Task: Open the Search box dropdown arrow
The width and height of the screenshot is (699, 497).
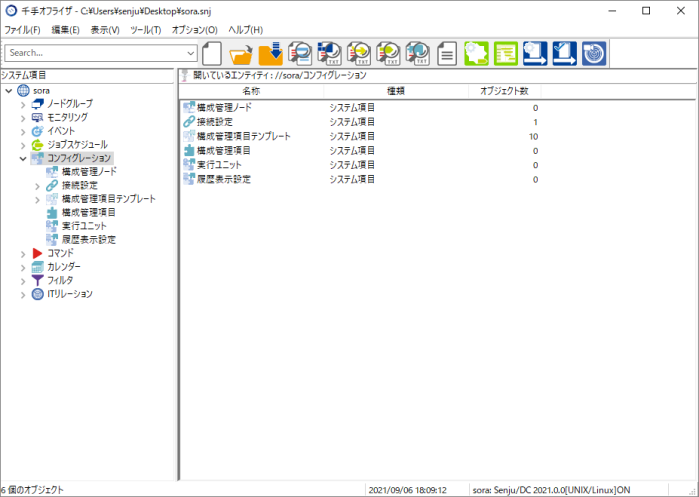Action: 191,53
